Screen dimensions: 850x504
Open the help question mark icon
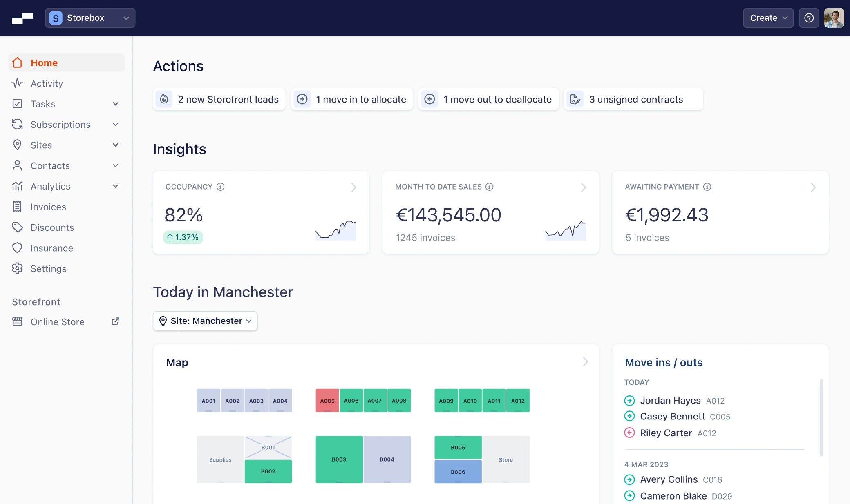809,18
